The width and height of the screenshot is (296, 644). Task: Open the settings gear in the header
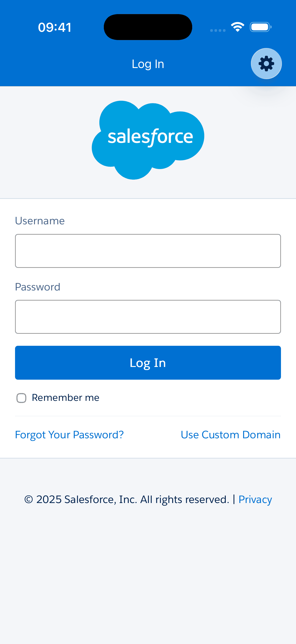point(266,64)
